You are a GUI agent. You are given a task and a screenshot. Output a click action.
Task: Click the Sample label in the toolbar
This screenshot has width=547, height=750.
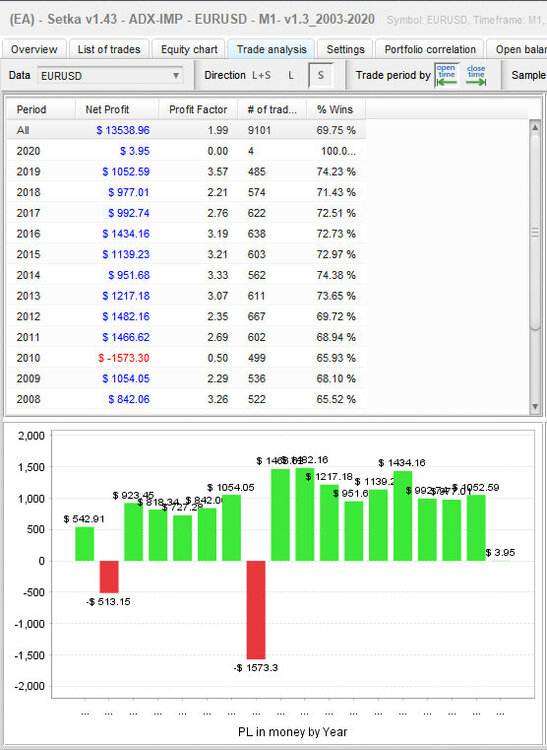tap(528, 75)
